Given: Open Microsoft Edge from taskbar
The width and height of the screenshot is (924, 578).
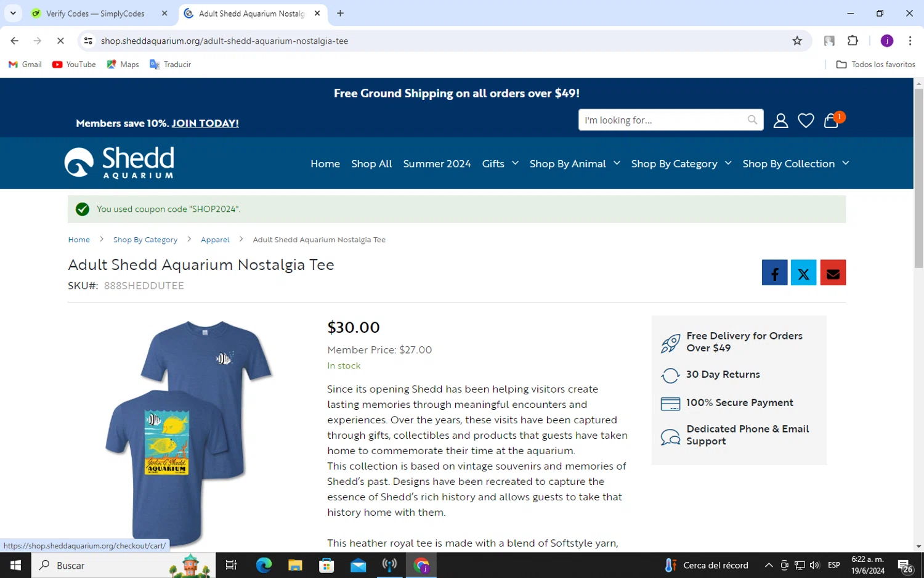Looking at the screenshot, I should tap(264, 565).
